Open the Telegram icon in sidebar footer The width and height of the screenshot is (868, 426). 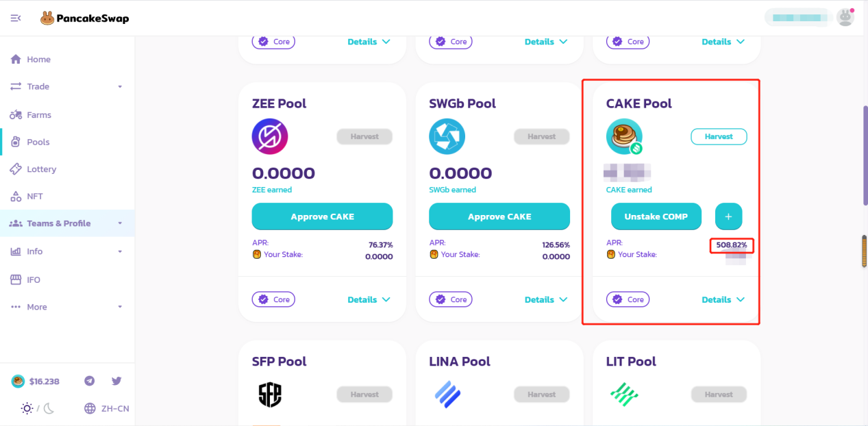click(89, 381)
